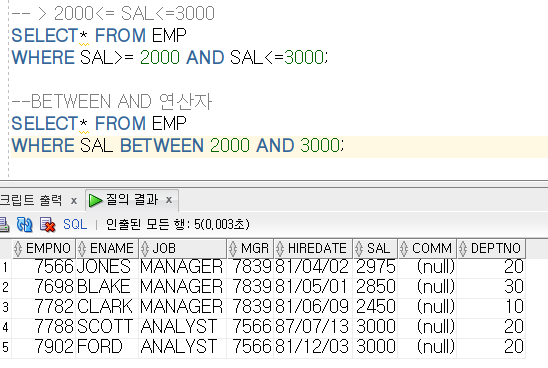Screen dimensions: 548x368
Task: Click the SAL value 2975
Action: [376, 267]
